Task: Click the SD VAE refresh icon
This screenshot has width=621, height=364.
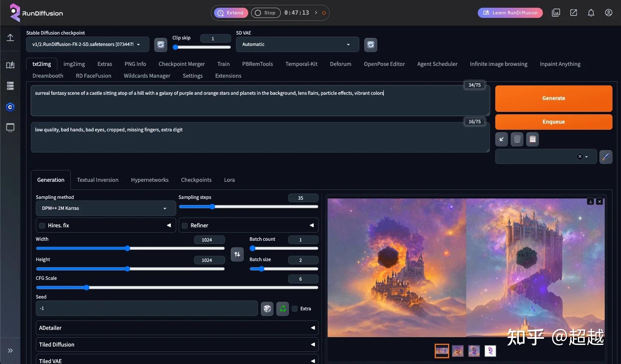Action: 370,45
